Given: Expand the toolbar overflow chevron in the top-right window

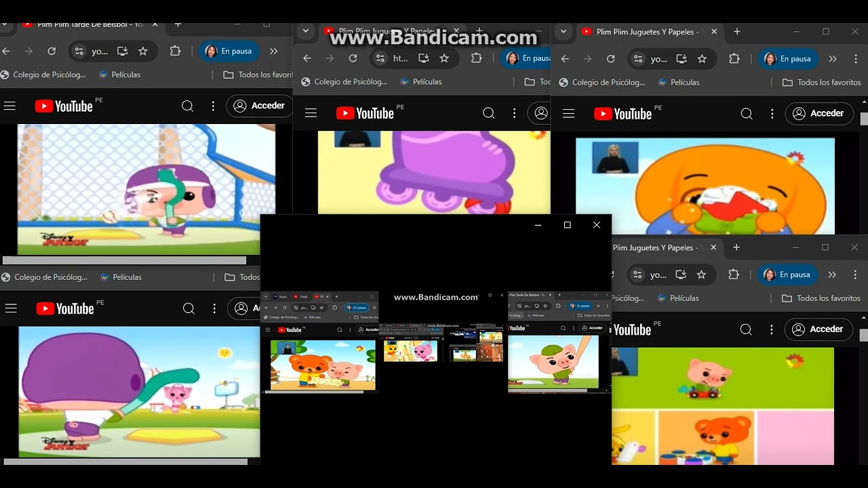Looking at the screenshot, I should [x=833, y=59].
